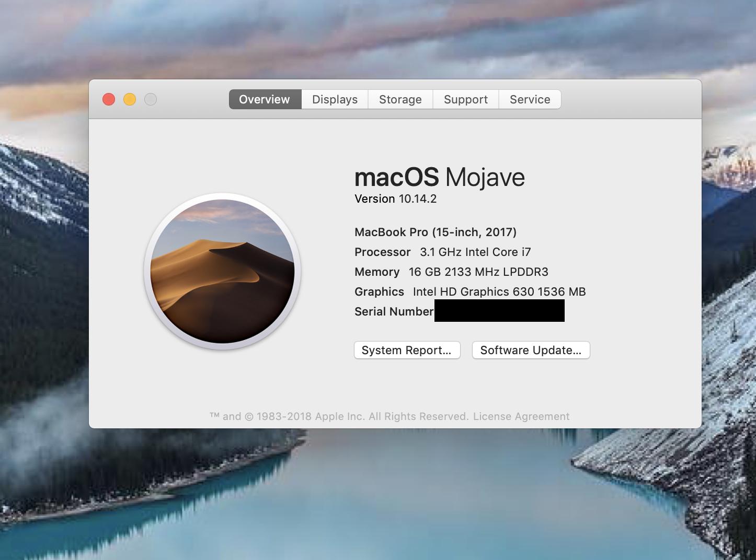Click the System Report... button
This screenshot has height=560, width=756.
(x=407, y=350)
